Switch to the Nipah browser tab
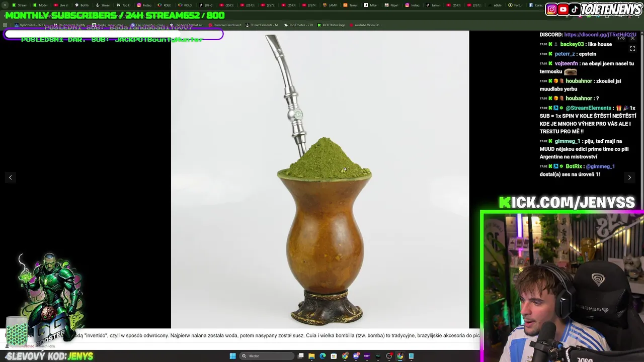 click(392, 5)
